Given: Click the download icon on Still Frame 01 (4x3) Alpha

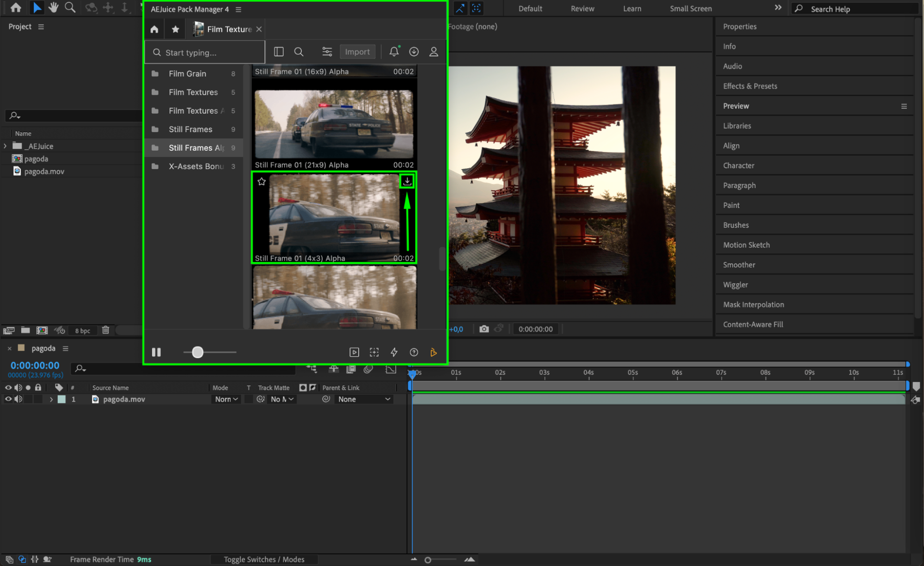Looking at the screenshot, I should click(407, 181).
